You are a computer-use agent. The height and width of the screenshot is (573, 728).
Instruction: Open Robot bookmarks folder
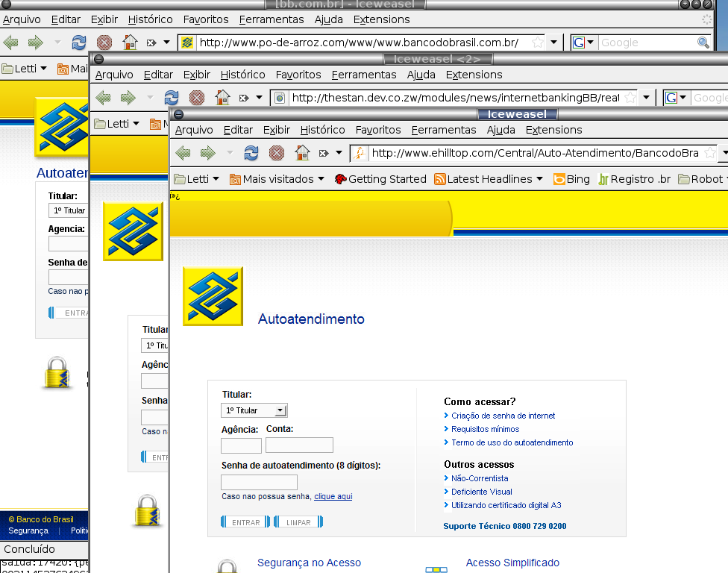[x=702, y=179]
